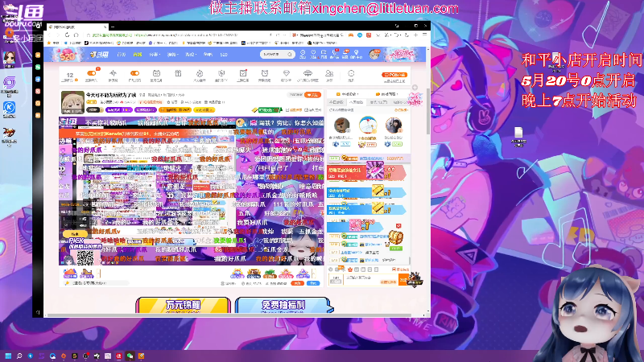The width and height of the screenshot is (644, 362).
Task: Open the alarm clock icon in the streamer toolbar
Action: coord(265,73)
